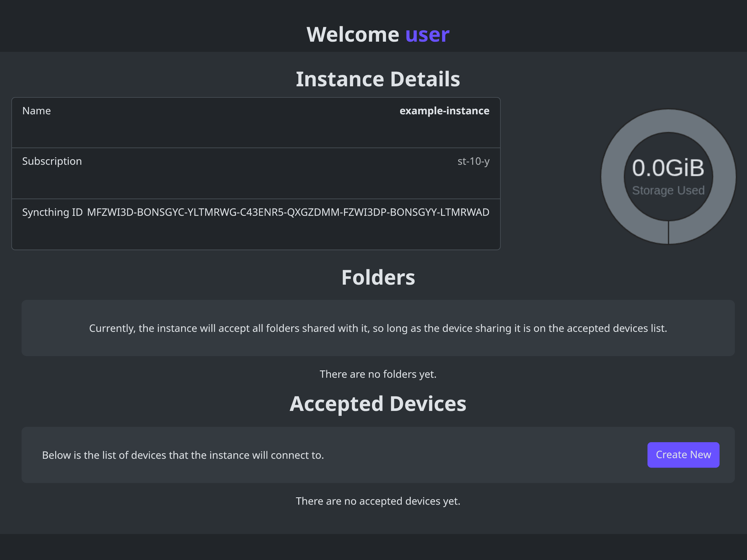This screenshot has height=560, width=747.
Task: Click the Syncthing ID row label
Action: coord(52,212)
